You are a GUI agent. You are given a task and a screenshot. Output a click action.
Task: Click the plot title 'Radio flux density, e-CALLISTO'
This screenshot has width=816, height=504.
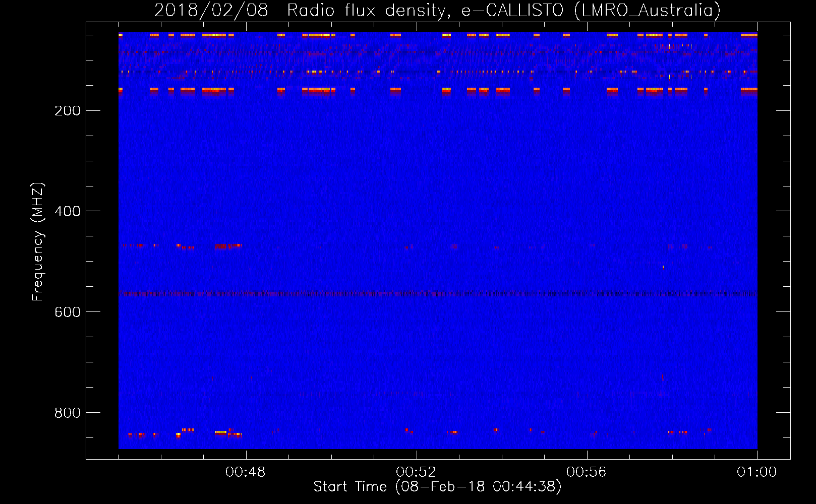[425, 11]
